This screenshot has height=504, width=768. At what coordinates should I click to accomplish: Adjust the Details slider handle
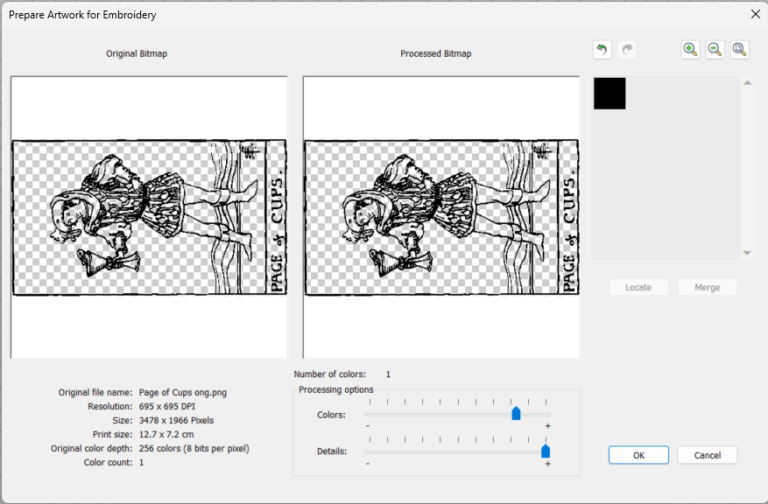pyautogui.click(x=545, y=451)
